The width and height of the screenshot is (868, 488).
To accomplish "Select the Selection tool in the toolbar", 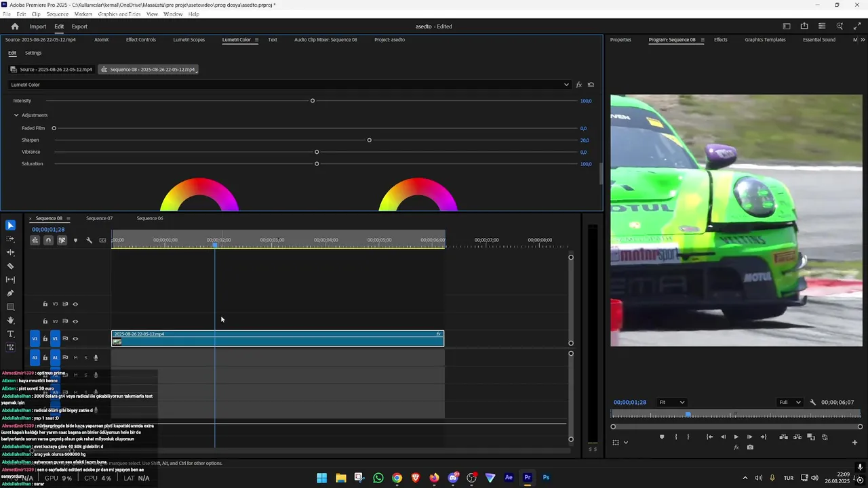I will [10, 225].
